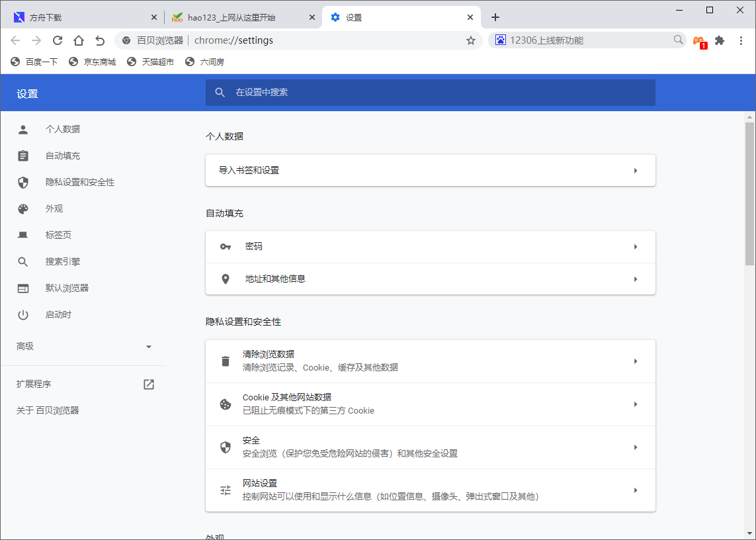Open the extensions puzzle icon
This screenshot has width=756, height=540.
click(x=720, y=40)
